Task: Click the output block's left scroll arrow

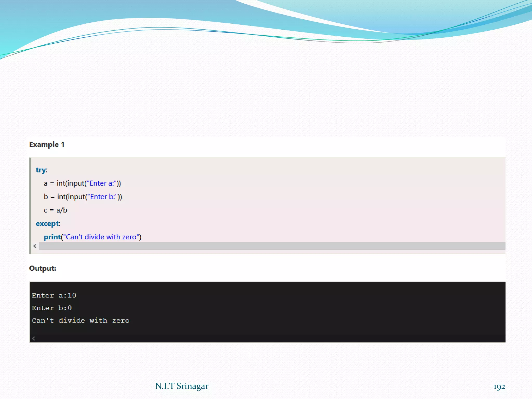Action: tap(34, 338)
